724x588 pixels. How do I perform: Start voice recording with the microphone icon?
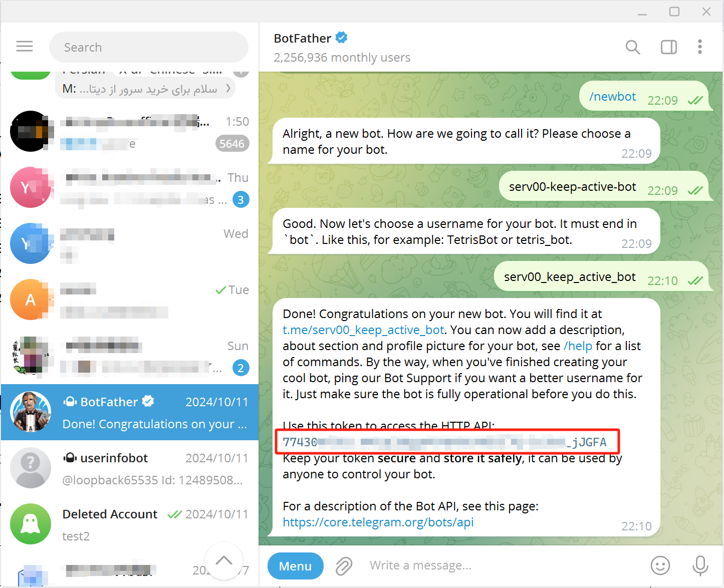tap(700, 565)
